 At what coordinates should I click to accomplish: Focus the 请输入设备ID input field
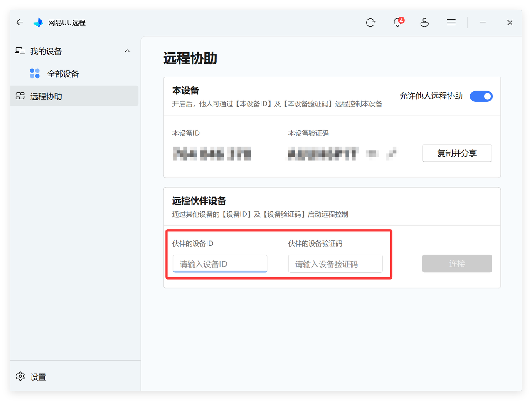[x=220, y=264]
